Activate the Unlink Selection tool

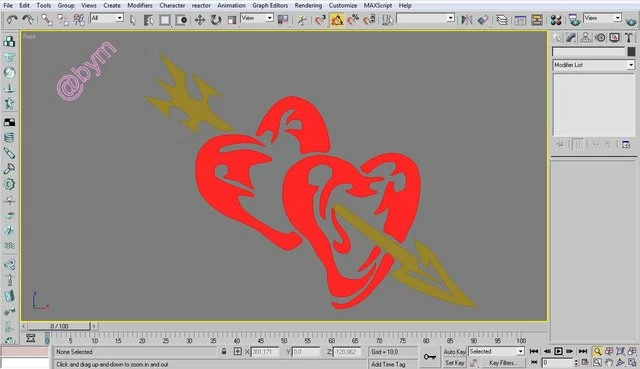coord(63,20)
